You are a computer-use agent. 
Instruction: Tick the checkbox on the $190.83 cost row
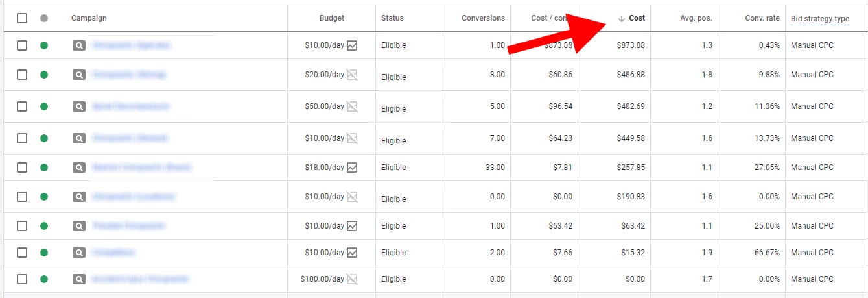tap(22, 197)
